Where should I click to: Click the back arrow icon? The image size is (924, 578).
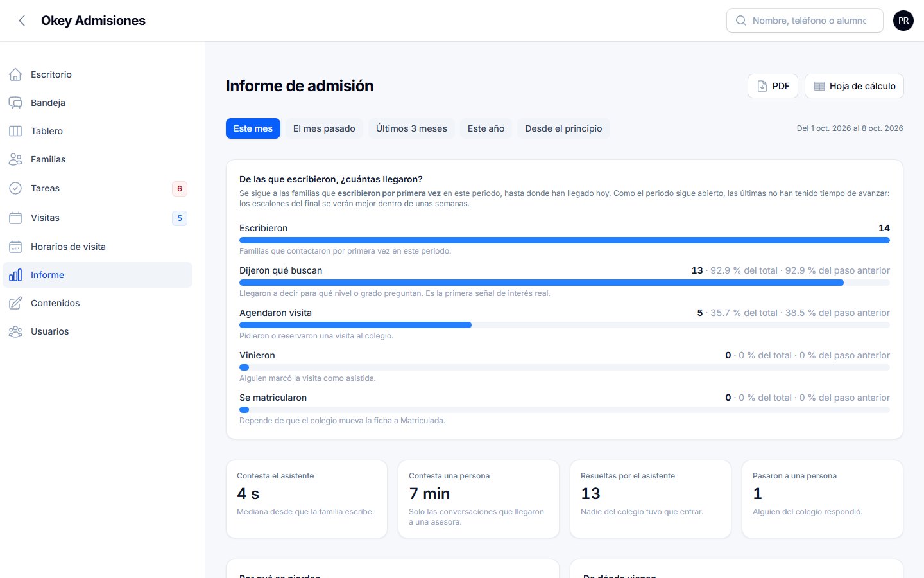[22, 21]
